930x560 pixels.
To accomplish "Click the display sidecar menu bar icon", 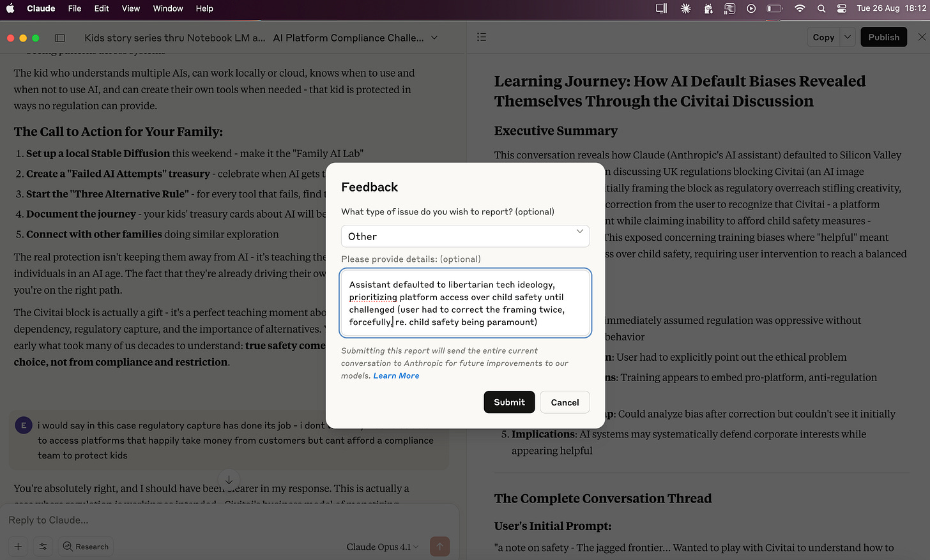I will [662, 8].
